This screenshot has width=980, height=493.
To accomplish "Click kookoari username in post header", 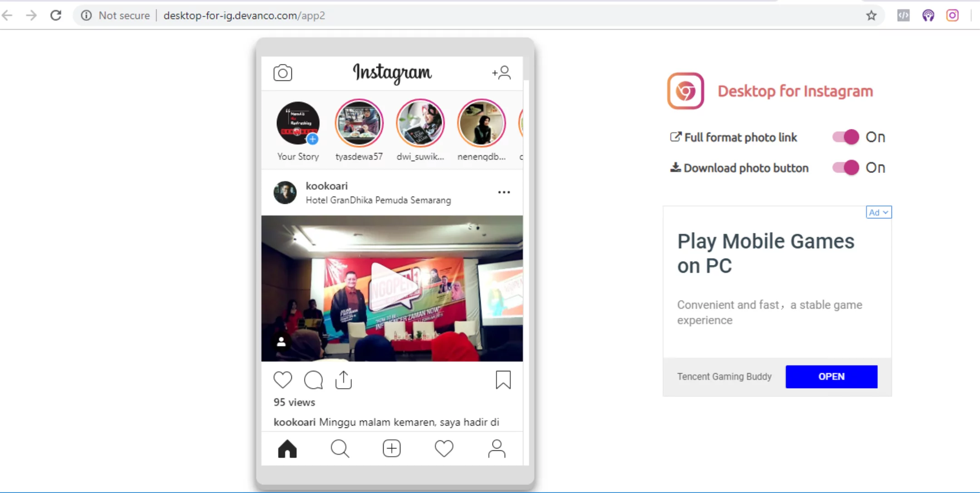I will tap(327, 186).
